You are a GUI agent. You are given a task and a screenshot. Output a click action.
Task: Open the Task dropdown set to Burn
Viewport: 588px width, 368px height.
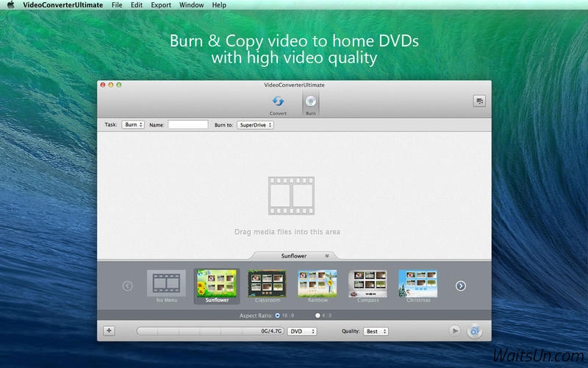click(133, 124)
